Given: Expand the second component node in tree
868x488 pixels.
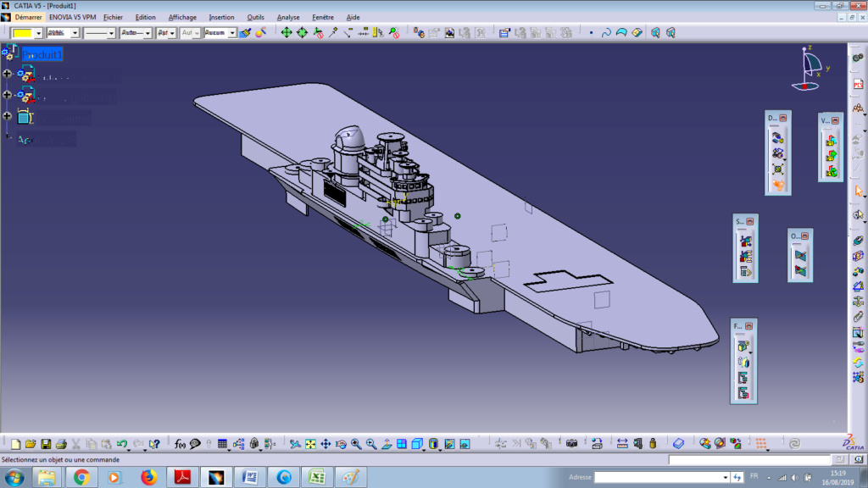Looking at the screenshot, I should [x=7, y=95].
